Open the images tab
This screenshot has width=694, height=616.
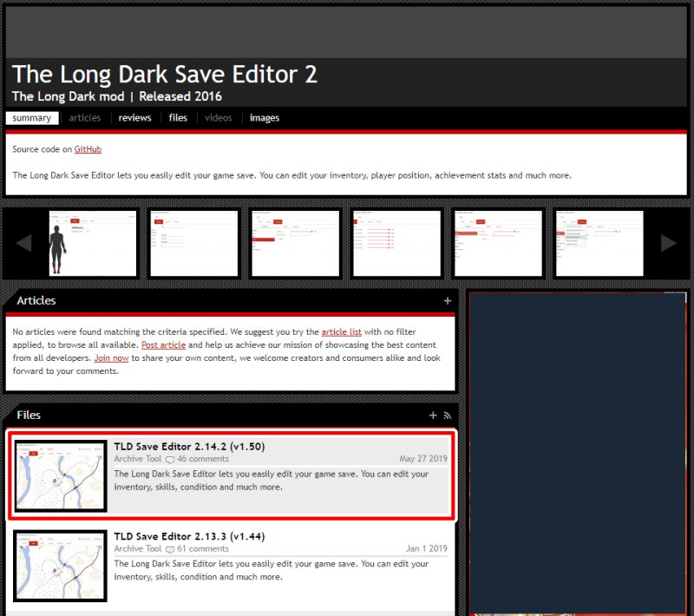tap(265, 118)
